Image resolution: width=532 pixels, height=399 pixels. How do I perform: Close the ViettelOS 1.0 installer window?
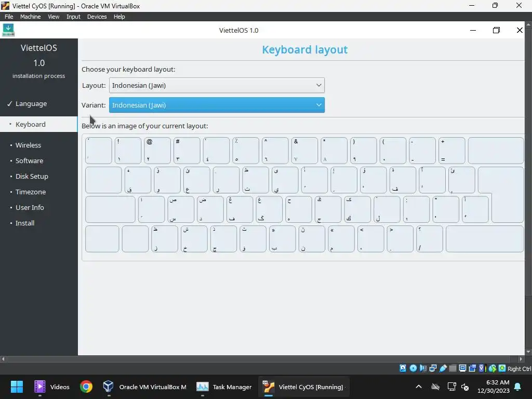coord(520,30)
